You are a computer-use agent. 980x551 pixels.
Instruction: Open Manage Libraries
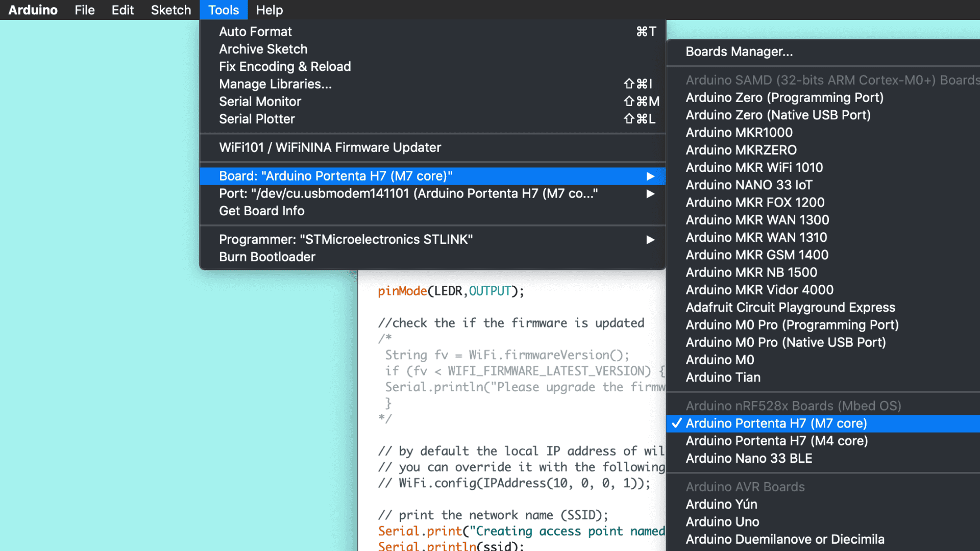coord(275,84)
